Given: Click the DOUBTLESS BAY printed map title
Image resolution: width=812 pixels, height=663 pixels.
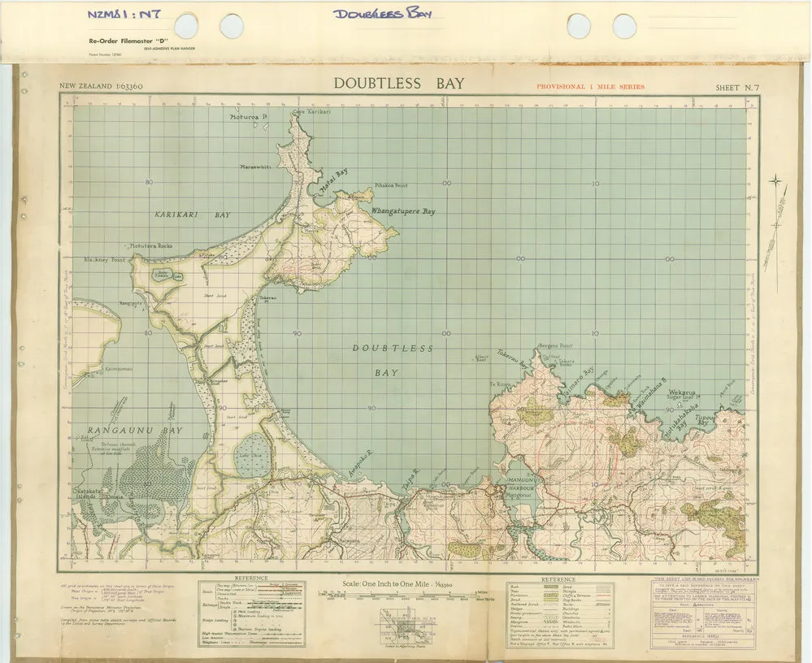Looking at the screenshot, I should pos(398,84).
